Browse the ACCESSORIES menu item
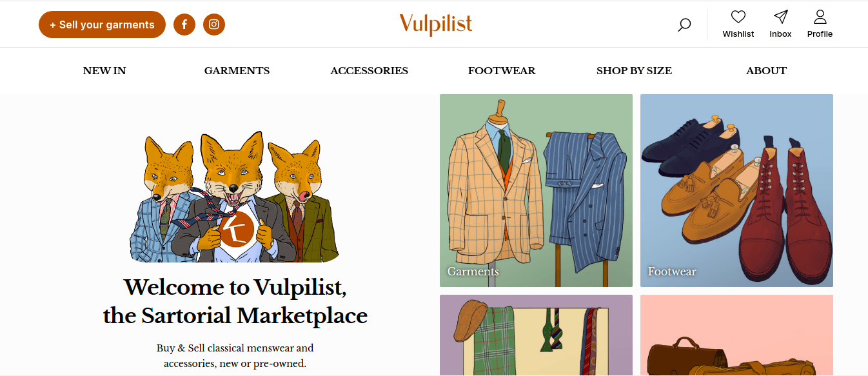This screenshot has height=376, width=868. (x=369, y=70)
